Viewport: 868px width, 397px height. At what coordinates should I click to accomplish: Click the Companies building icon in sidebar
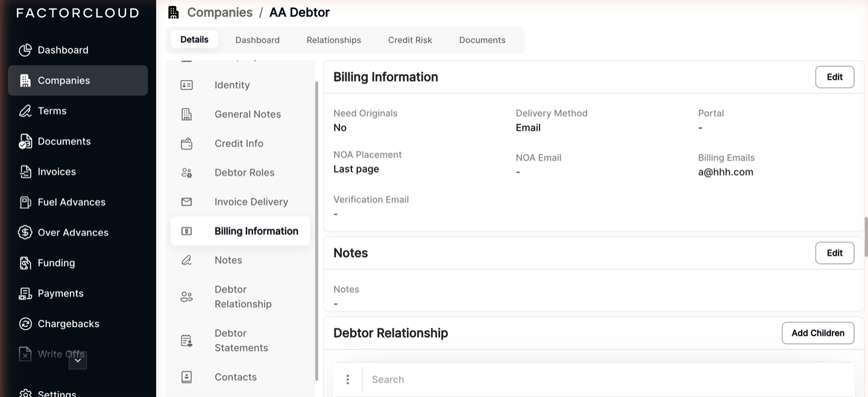25,81
